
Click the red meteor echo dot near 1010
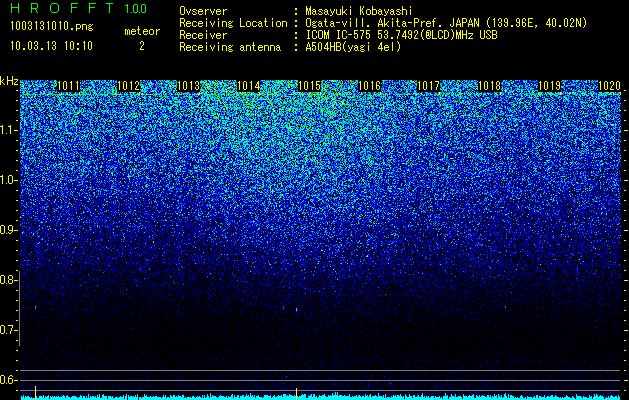tap(36, 308)
